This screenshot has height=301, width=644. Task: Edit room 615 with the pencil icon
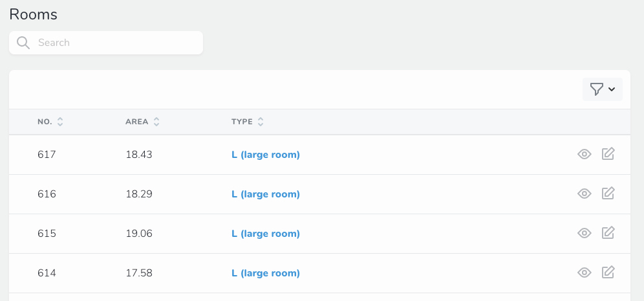coord(608,233)
